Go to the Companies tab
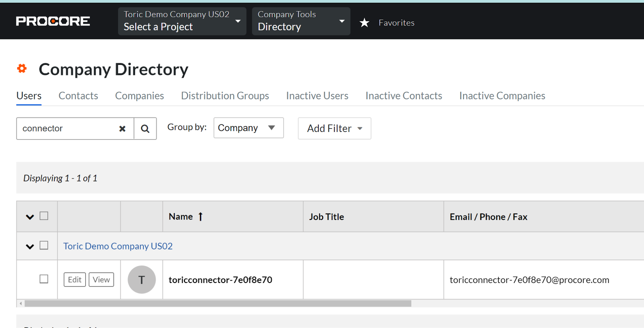 pyautogui.click(x=140, y=96)
